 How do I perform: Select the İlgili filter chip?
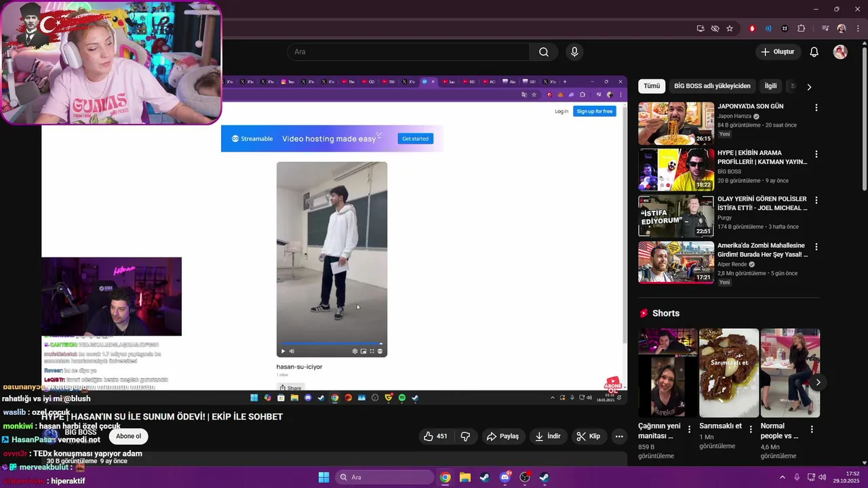tap(770, 86)
